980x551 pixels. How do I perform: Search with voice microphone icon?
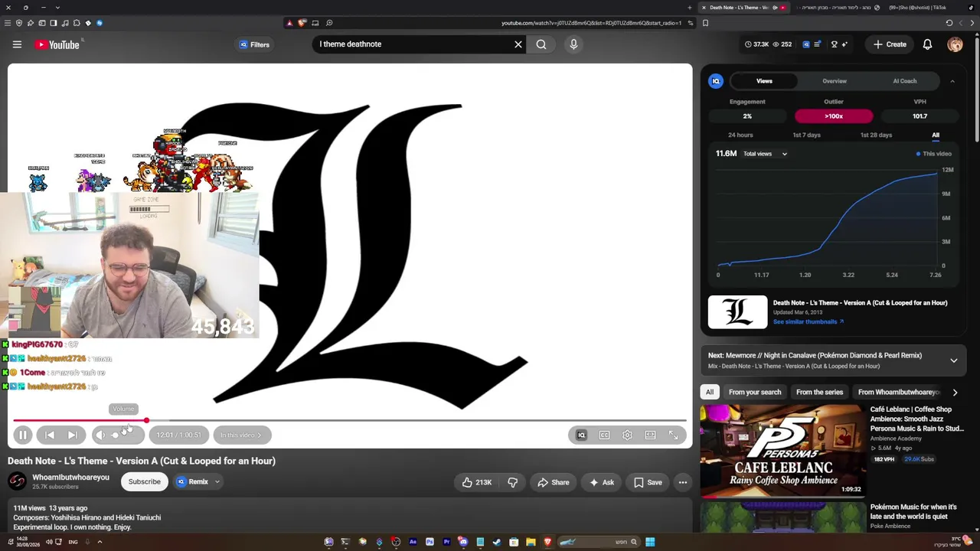tap(573, 44)
